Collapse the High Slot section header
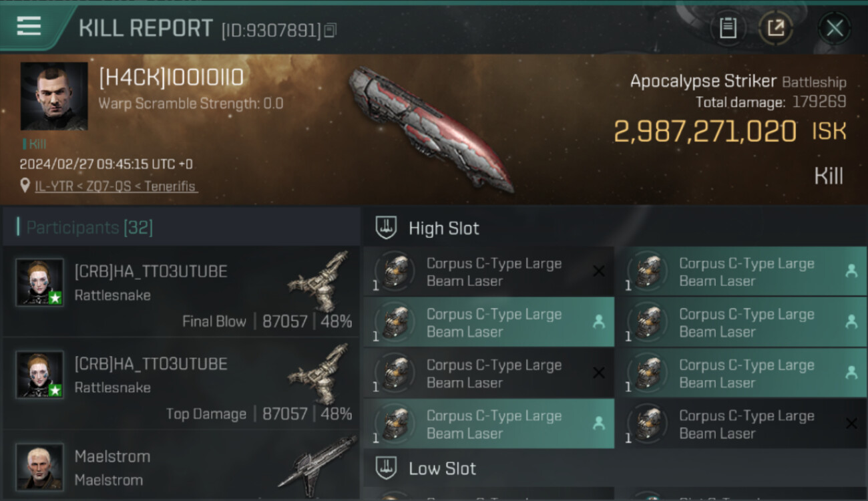868x501 pixels. click(x=615, y=228)
